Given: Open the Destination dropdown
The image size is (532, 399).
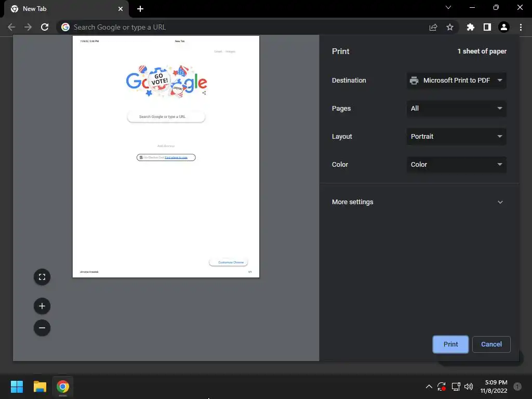Looking at the screenshot, I should click(x=456, y=81).
